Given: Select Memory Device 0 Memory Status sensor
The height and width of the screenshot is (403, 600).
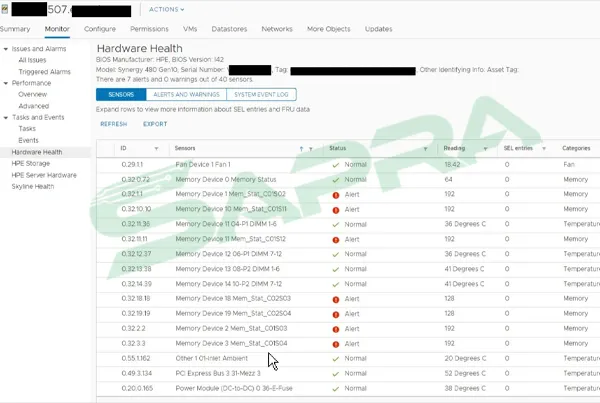Looking at the screenshot, I should 226,179.
